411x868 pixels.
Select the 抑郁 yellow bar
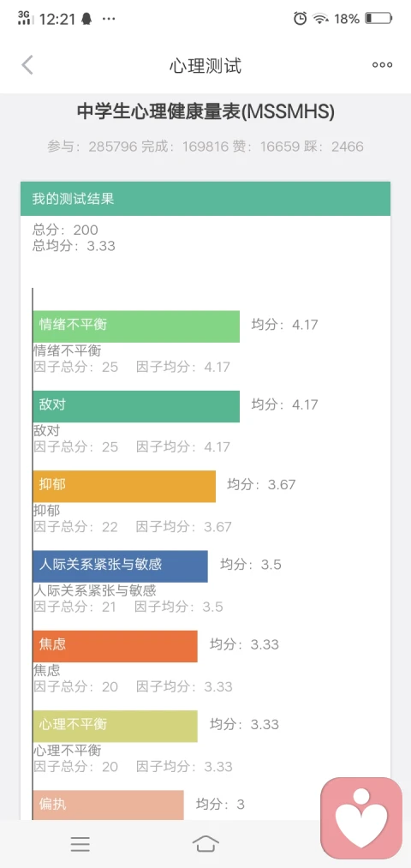coord(124,487)
